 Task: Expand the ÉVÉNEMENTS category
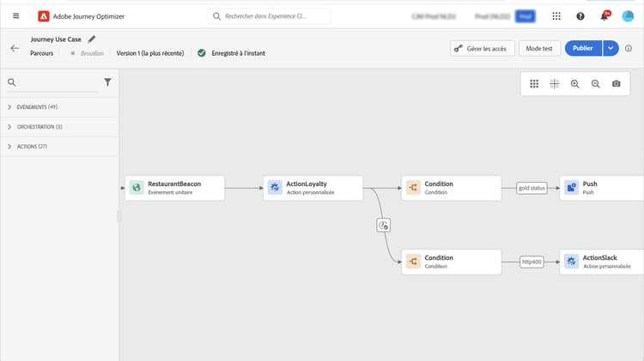click(x=9, y=107)
